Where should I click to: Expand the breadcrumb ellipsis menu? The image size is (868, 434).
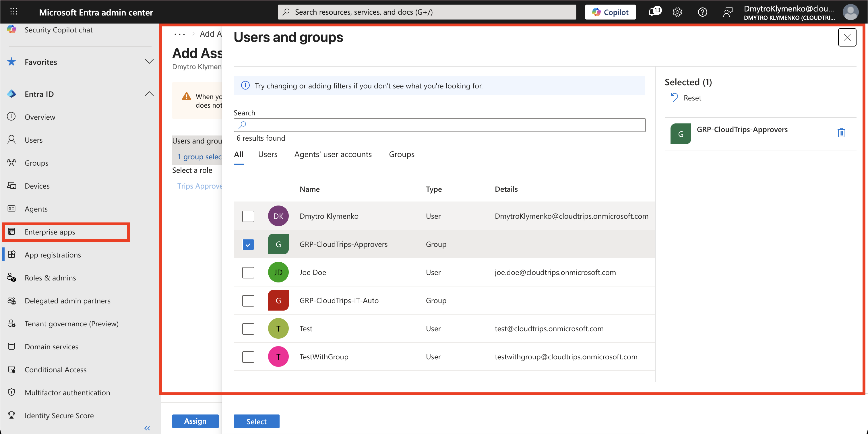tap(180, 34)
